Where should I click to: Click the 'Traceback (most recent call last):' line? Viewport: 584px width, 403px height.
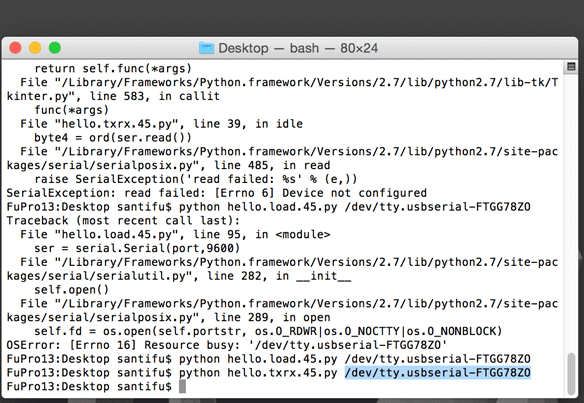pyautogui.click(x=123, y=220)
